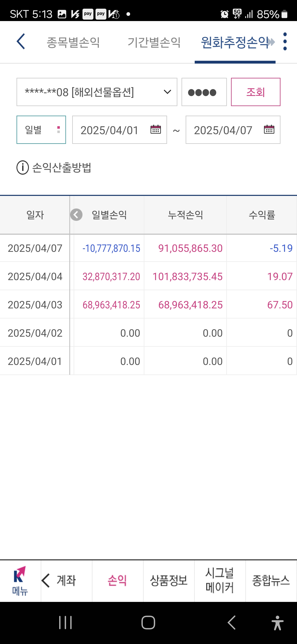Image resolution: width=297 pixels, height=644 pixels.
Task: Tap the tab scroll-right double arrow
Action: pyautogui.click(x=271, y=42)
